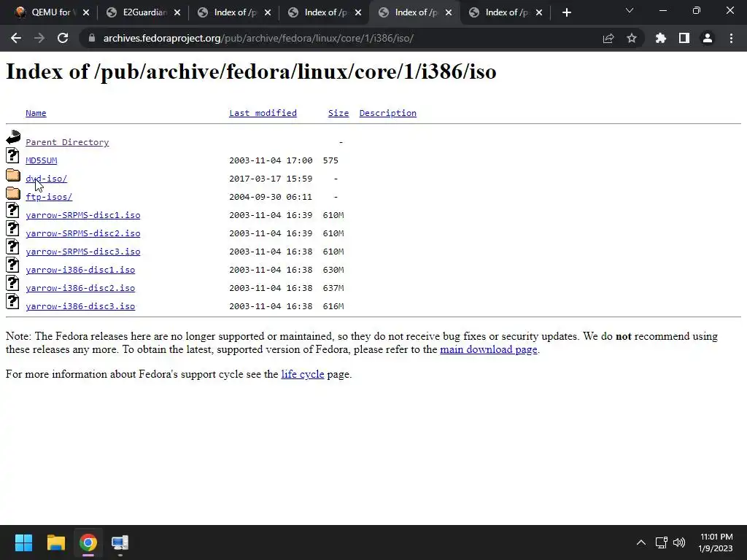Image resolution: width=747 pixels, height=560 pixels.
Task: Bookmark this page with the star icon
Action: click(x=632, y=38)
